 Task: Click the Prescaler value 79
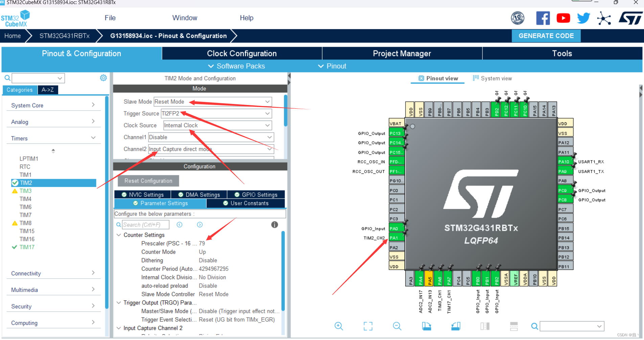pyautogui.click(x=202, y=243)
